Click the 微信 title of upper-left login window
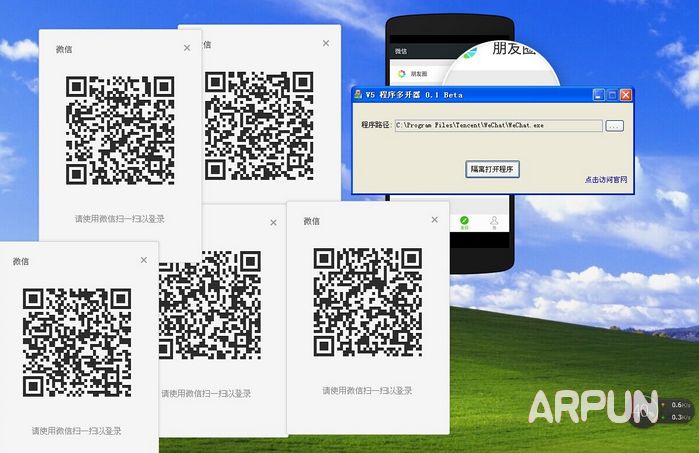This screenshot has width=699, height=453. pyautogui.click(x=64, y=49)
